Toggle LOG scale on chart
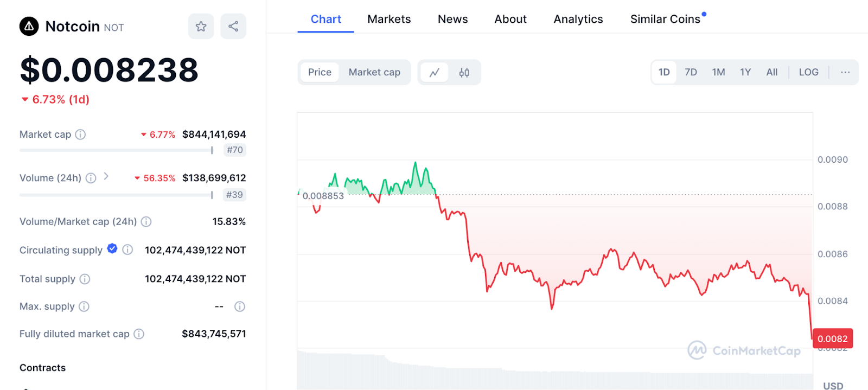This screenshot has width=868, height=390. [808, 72]
